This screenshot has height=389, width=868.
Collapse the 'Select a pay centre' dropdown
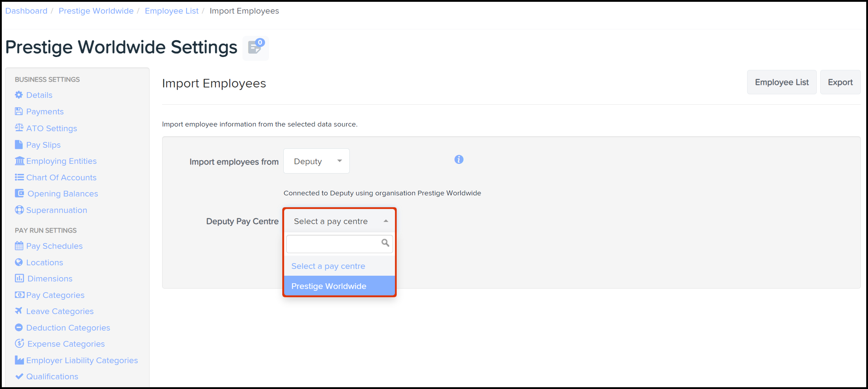coord(339,221)
